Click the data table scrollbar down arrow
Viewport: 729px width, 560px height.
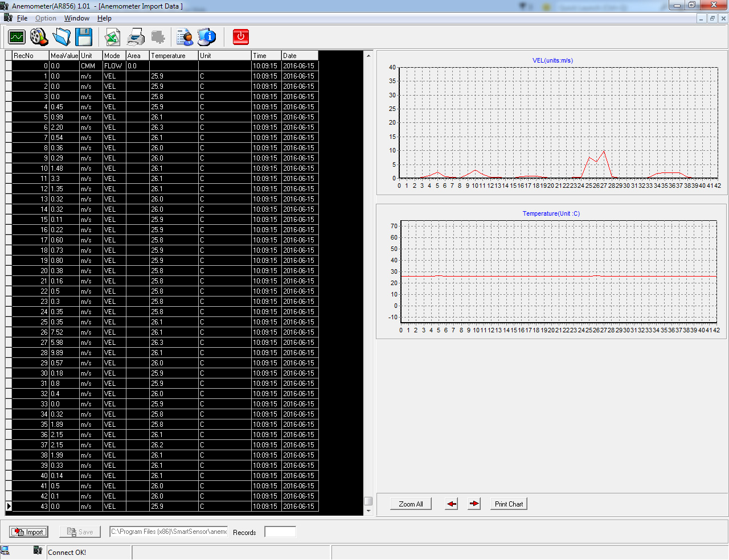(368, 511)
